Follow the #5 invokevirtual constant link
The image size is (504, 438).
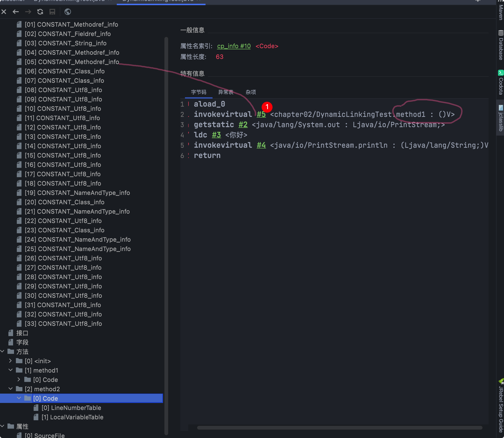pos(261,114)
